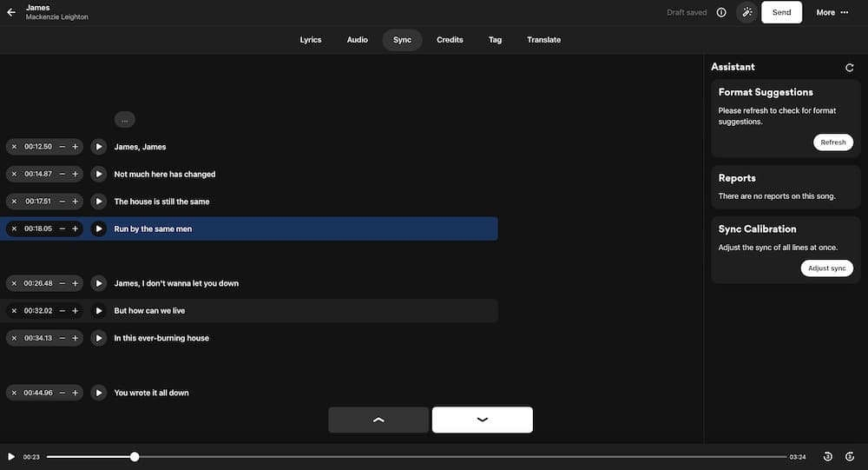Decrease the 00:14.87 timestamp
Viewport: 868px width, 470px height.
coord(62,174)
